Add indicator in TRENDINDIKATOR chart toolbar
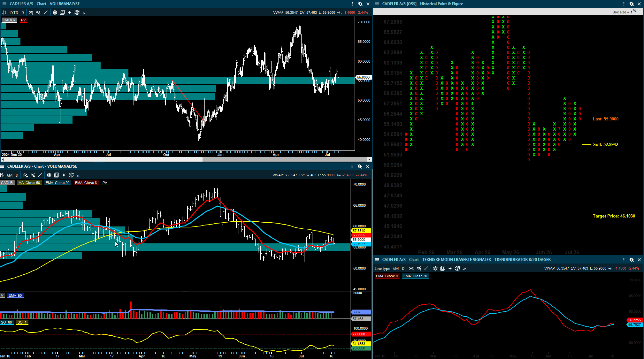The width and height of the screenshot is (644, 359). pyautogui.click(x=411, y=269)
